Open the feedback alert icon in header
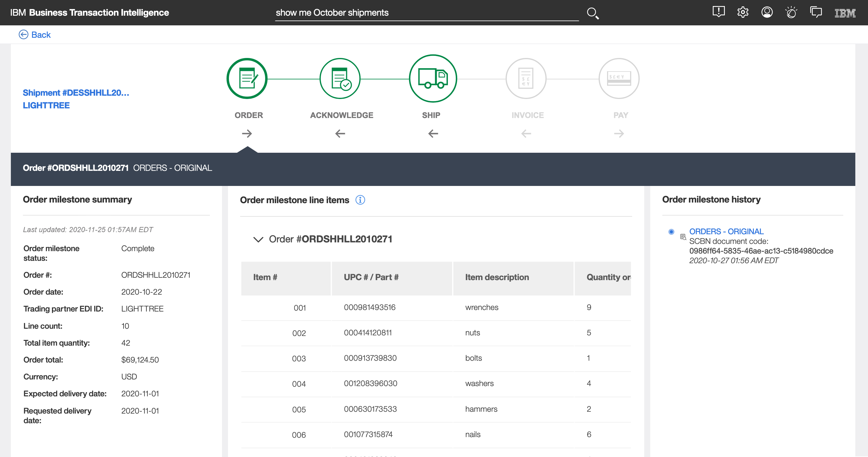 tap(719, 12)
